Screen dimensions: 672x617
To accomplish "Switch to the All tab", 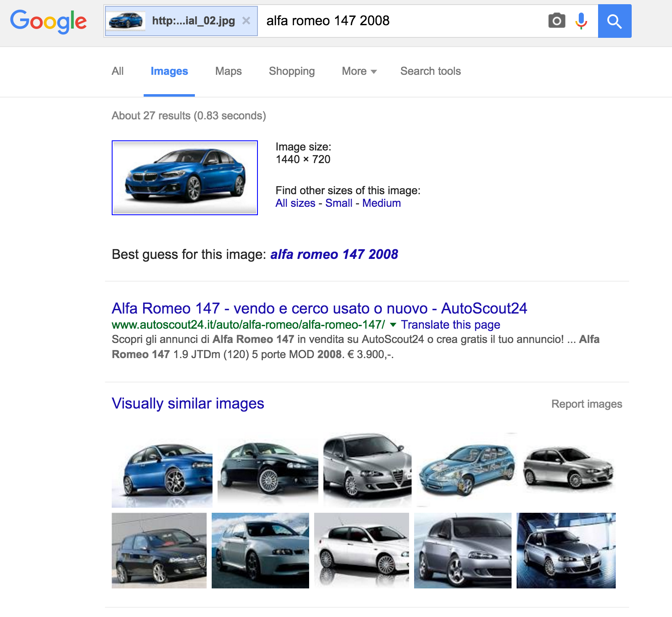I will coord(118,71).
